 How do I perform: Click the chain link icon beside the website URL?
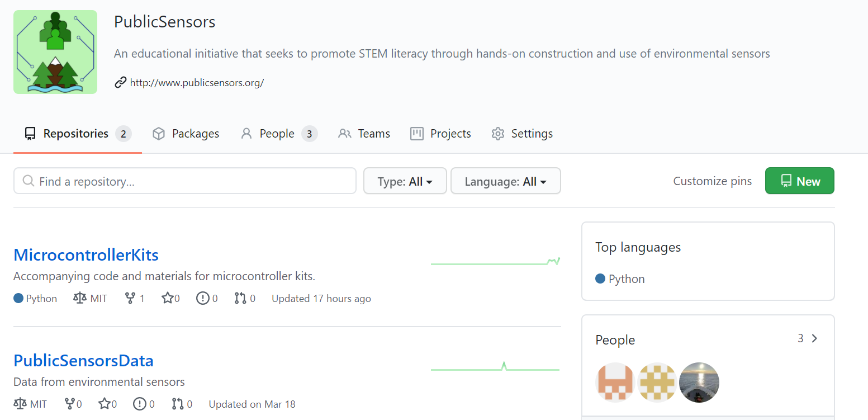click(120, 82)
